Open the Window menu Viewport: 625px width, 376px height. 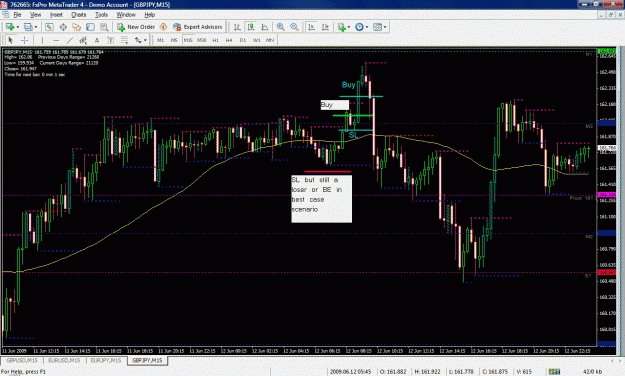pyautogui.click(x=126, y=15)
